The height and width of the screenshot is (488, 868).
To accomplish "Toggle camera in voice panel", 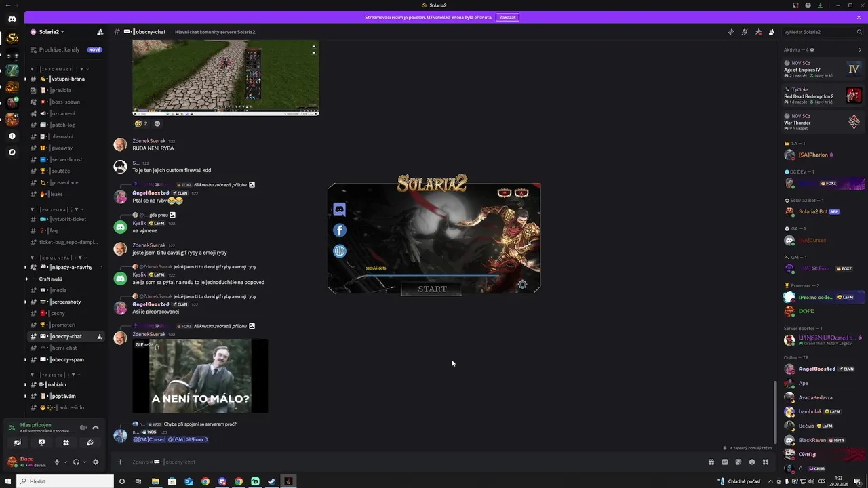I will click(18, 443).
